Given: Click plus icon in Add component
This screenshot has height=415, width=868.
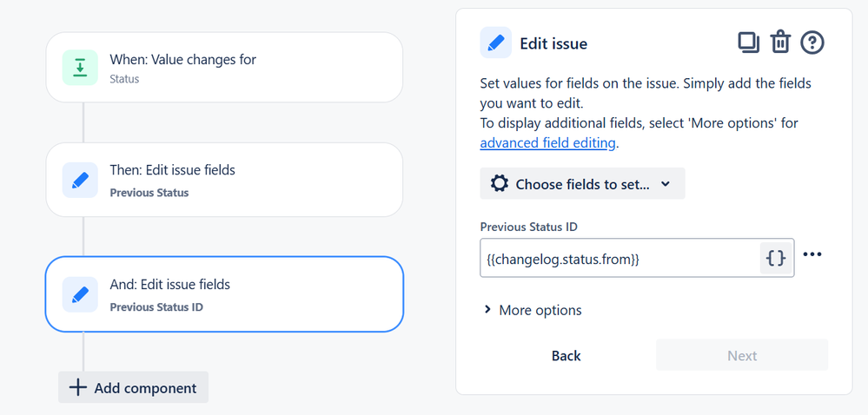Looking at the screenshot, I should tap(78, 387).
